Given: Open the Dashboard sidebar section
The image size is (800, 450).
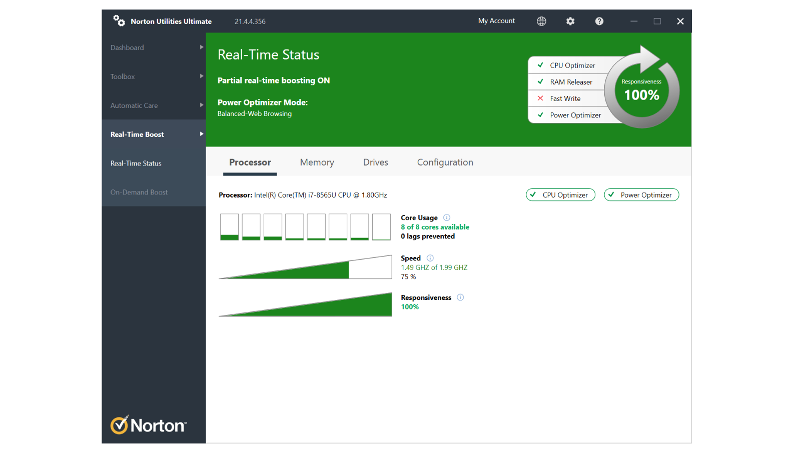Looking at the screenshot, I should (x=154, y=47).
